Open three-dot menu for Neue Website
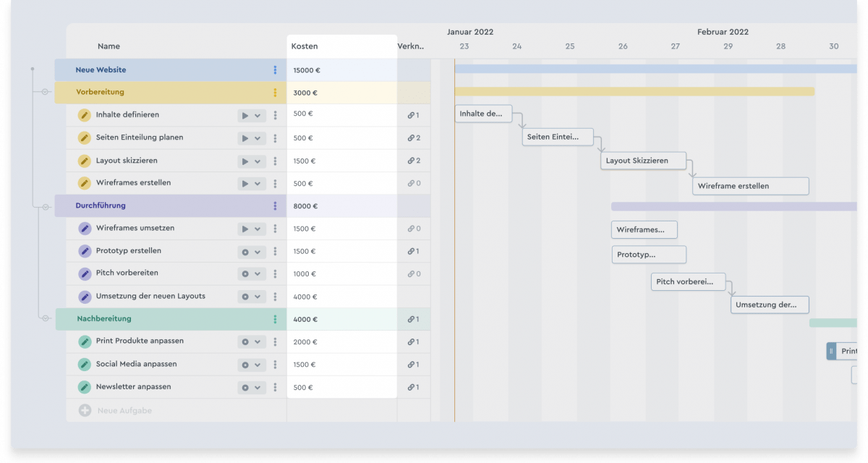The image size is (868, 463). pyautogui.click(x=275, y=70)
